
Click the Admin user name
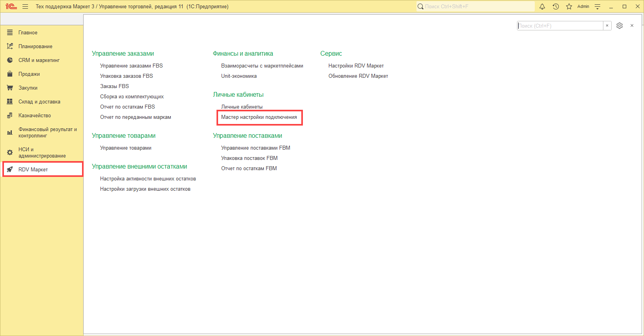[583, 6]
